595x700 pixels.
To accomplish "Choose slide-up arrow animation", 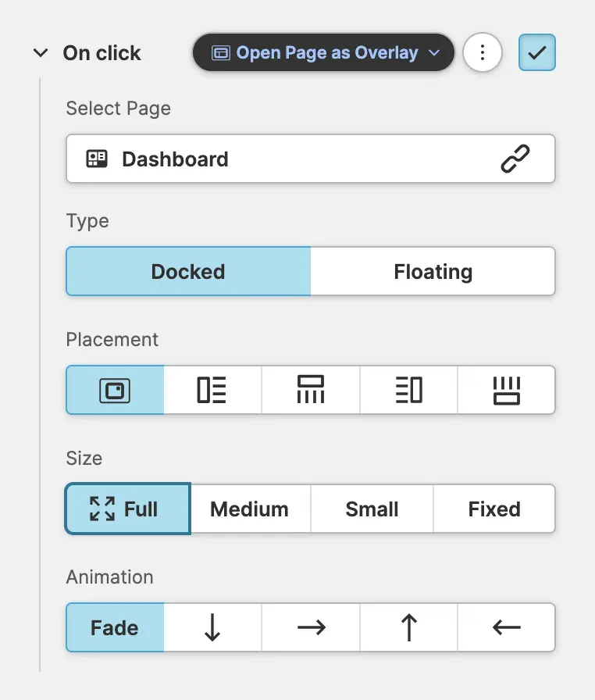I will [408, 627].
